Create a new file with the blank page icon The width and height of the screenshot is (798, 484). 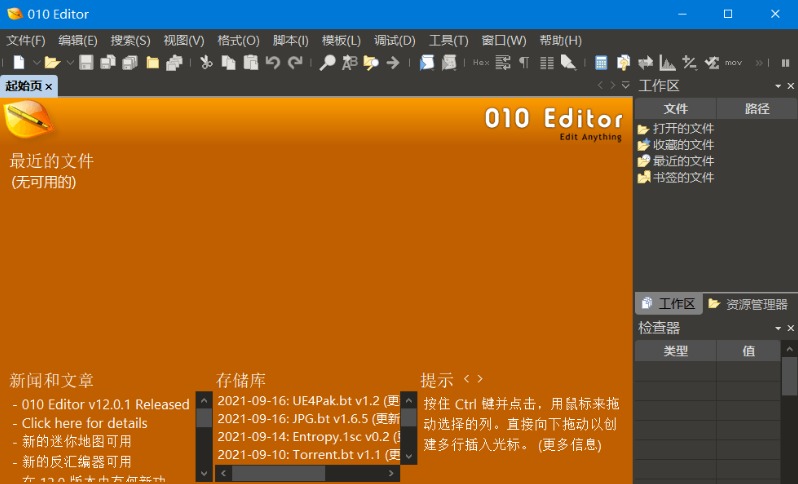(x=19, y=63)
